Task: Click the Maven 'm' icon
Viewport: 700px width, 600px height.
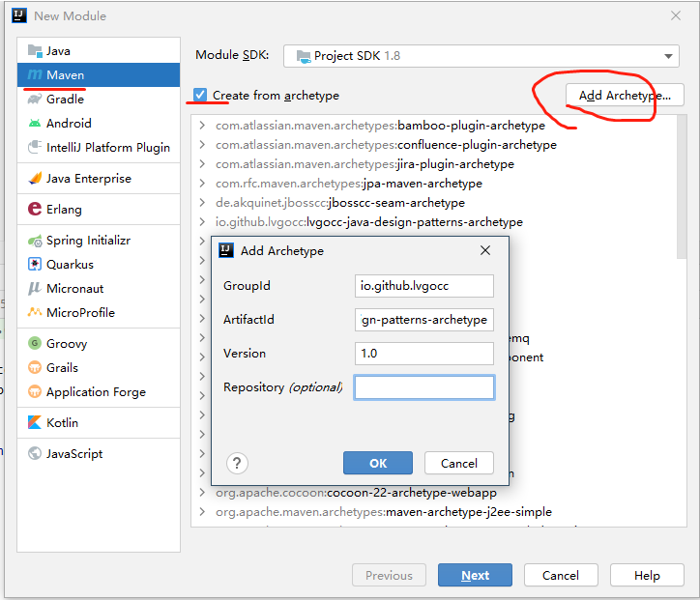Action: (35, 75)
